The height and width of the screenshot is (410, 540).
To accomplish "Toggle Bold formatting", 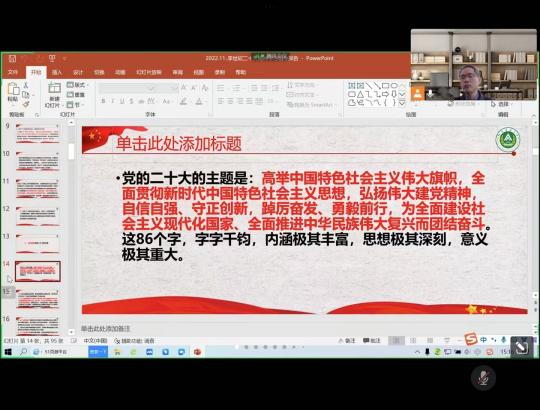I will click(103, 101).
